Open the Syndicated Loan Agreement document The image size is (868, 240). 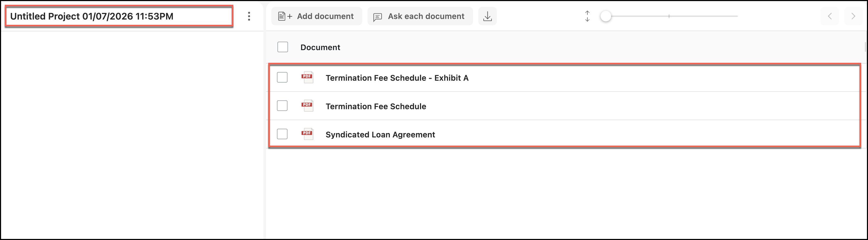(380, 135)
